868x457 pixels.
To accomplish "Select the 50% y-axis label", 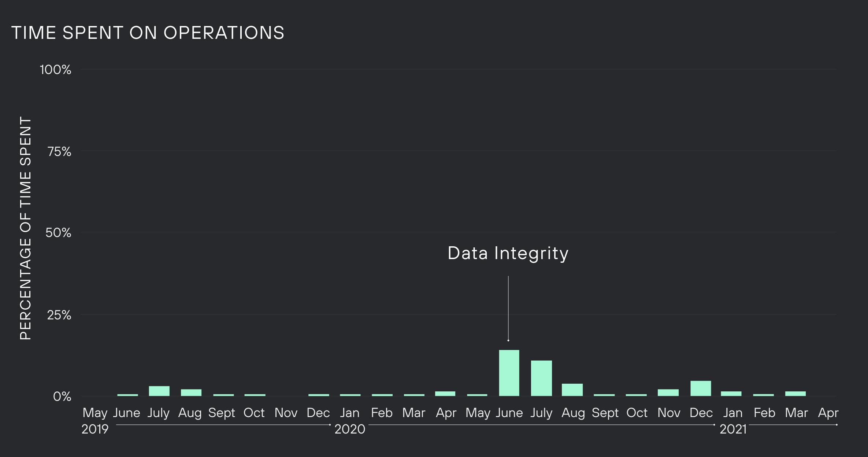I will tap(58, 233).
